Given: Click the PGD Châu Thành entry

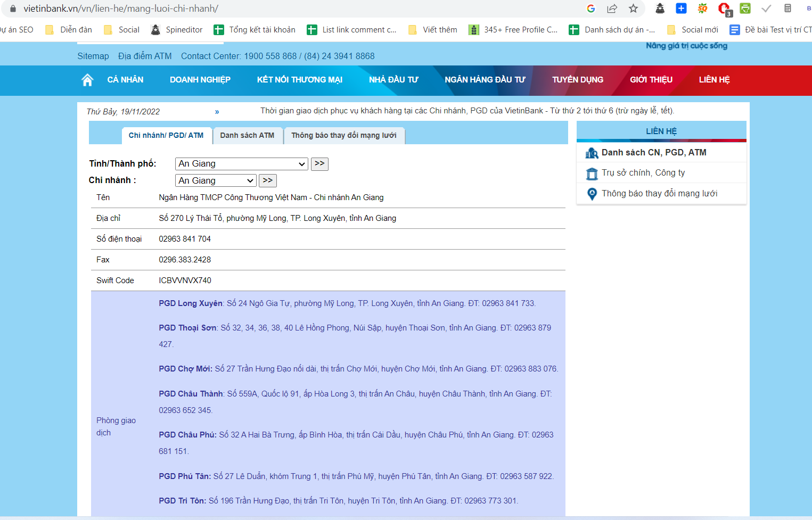Looking at the screenshot, I should pos(356,402).
